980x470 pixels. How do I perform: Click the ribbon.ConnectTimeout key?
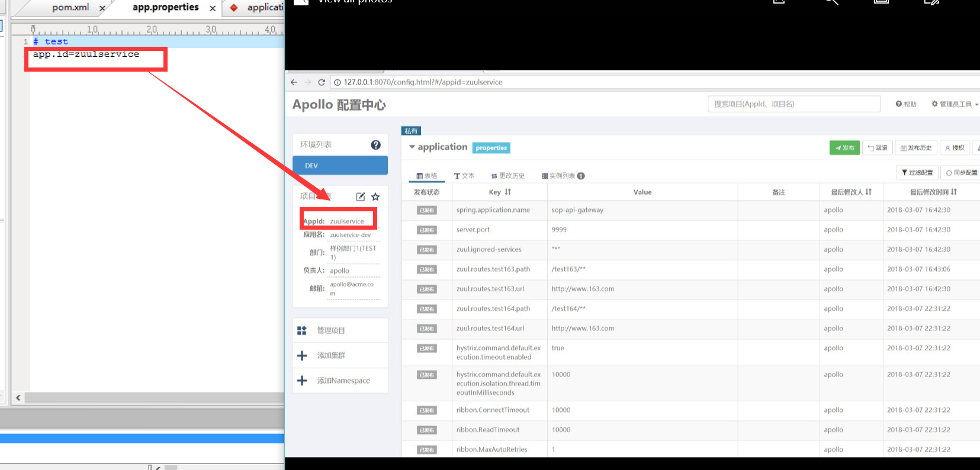pos(493,410)
